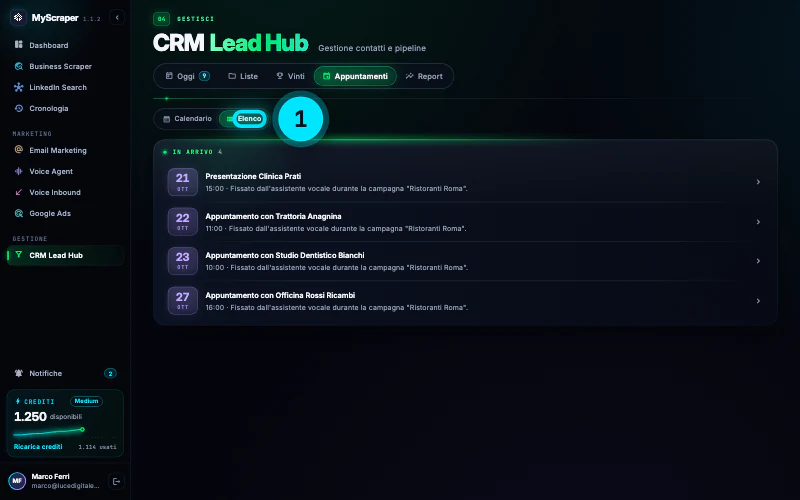Click the Vinti trophy icon
The height and width of the screenshot is (500, 800).
[280, 76]
